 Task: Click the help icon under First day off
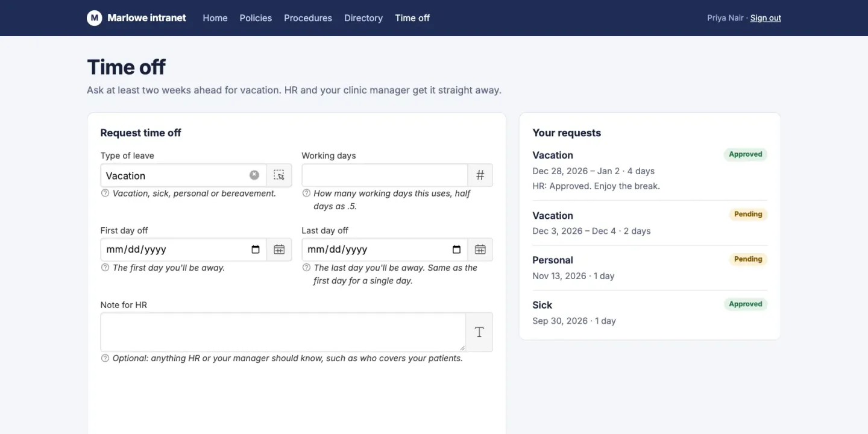105,268
